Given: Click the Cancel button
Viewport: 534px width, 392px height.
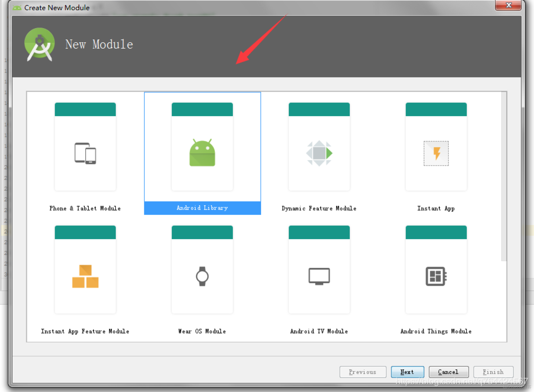Looking at the screenshot, I should click(x=448, y=372).
